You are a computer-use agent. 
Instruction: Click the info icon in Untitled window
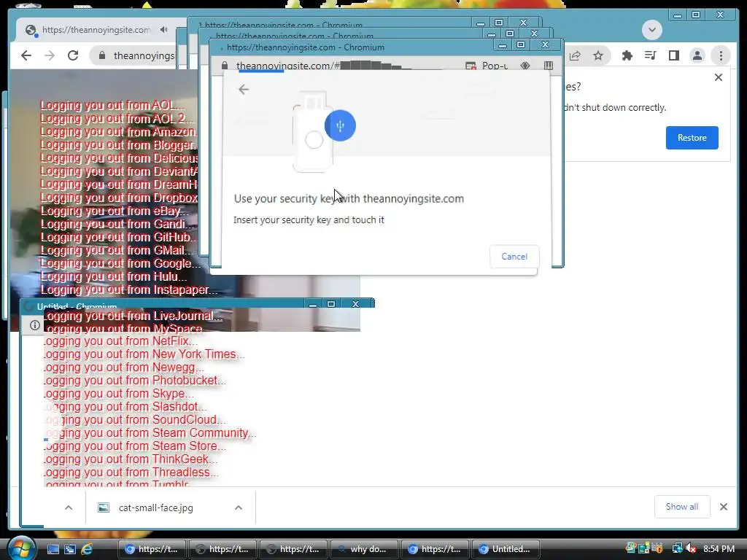point(35,325)
